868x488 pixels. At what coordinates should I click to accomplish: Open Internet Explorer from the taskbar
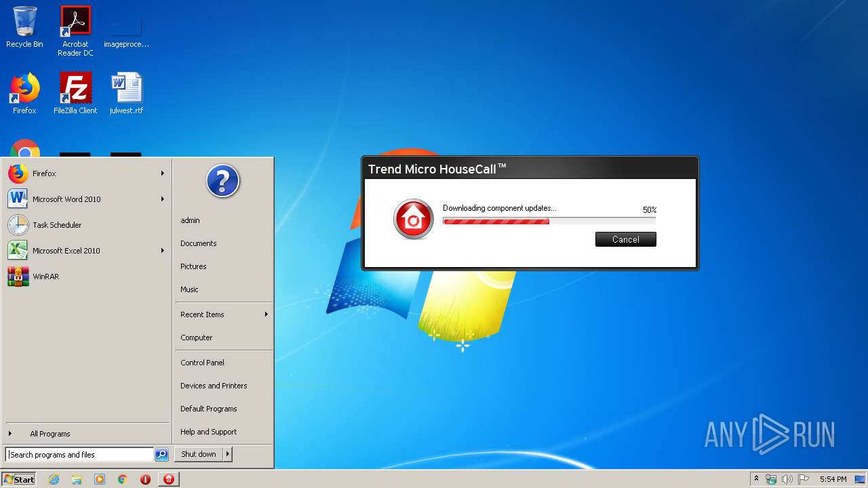click(x=54, y=479)
